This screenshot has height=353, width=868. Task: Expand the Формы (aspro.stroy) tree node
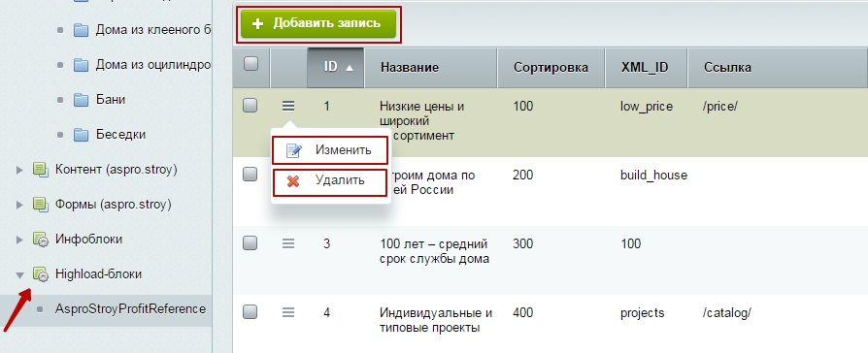point(20,205)
